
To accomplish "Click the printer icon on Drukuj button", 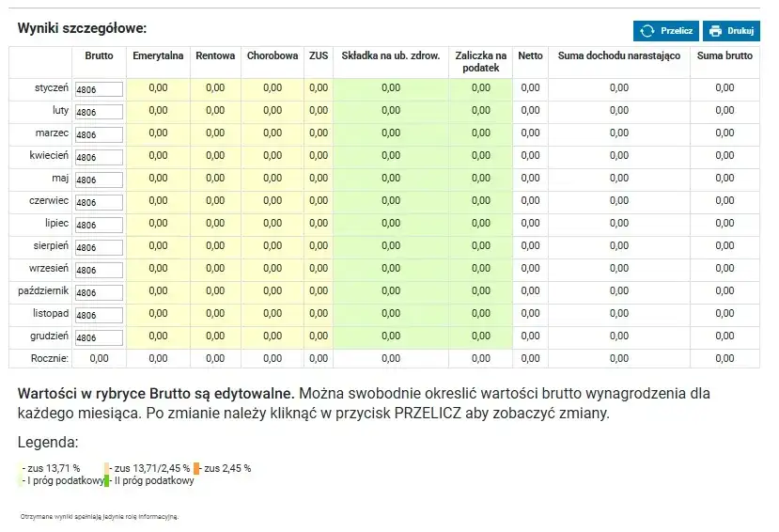I will (x=715, y=31).
